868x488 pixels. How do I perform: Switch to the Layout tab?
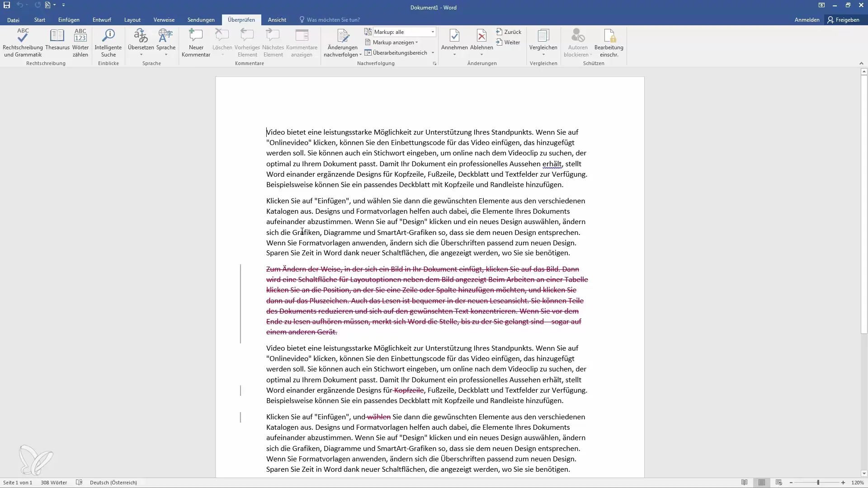click(132, 20)
